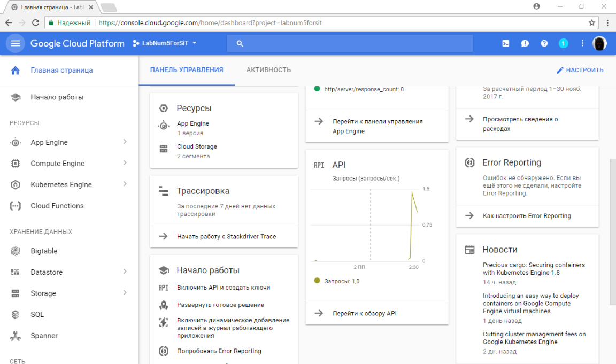
Task: Open the Chrome profile icon in title bar
Action: 536,6
